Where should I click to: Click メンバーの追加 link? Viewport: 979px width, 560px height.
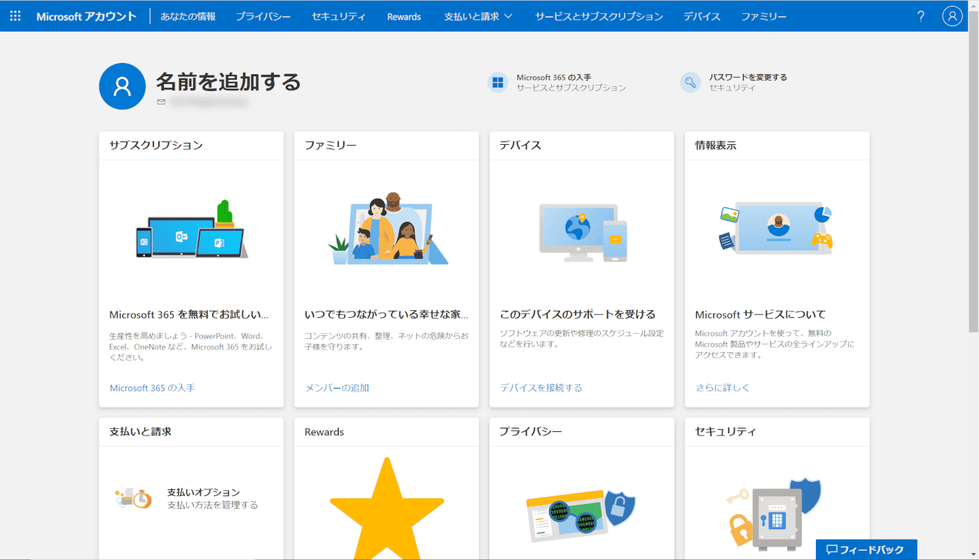[337, 387]
